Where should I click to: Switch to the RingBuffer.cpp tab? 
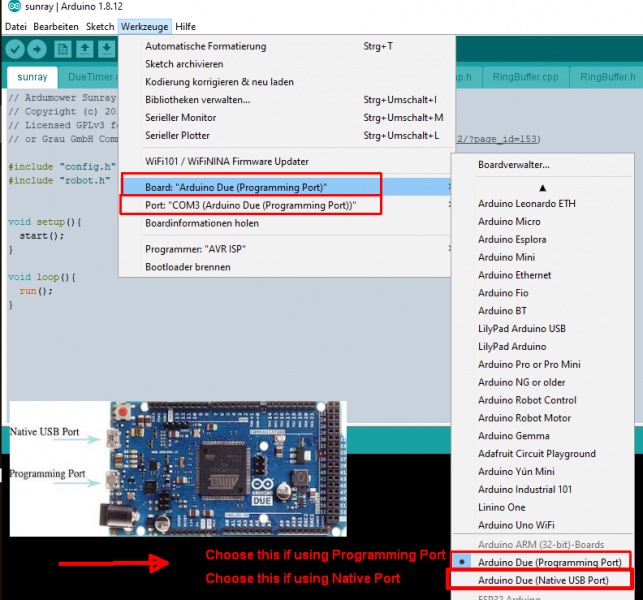click(525, 77)
